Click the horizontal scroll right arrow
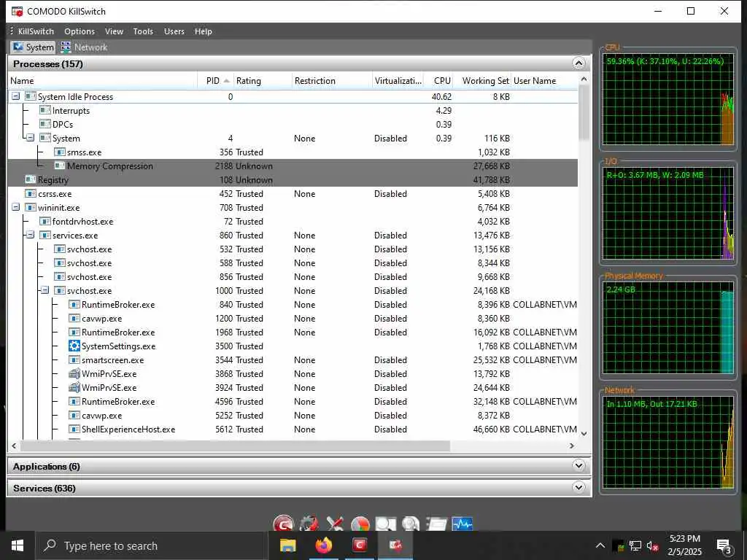 (572, 446)
